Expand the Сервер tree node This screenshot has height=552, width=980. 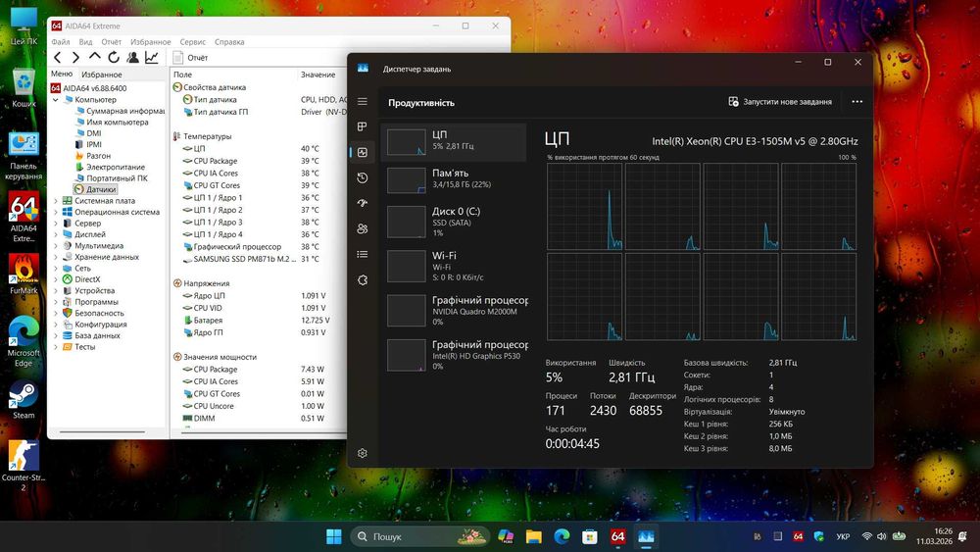point(56,224)
